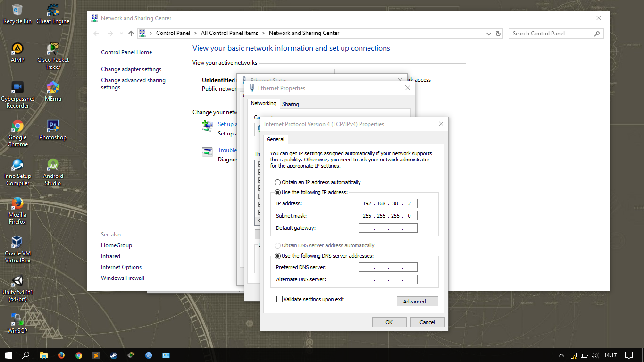Select the Photoshop desktop icon
Image resolution: width=644 pixels, height=362 pixels.
click(53, 130)
